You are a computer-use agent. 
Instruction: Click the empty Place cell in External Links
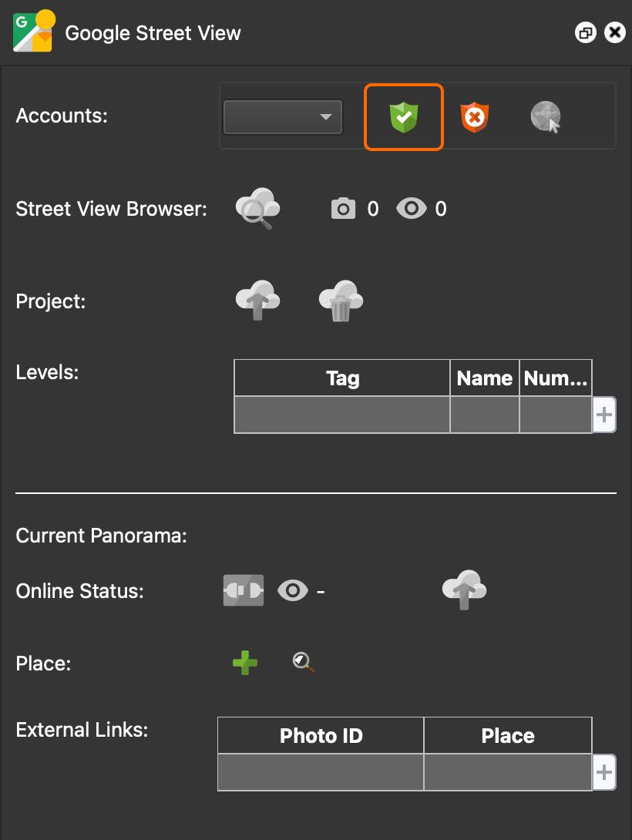click(x=508, y=772)
